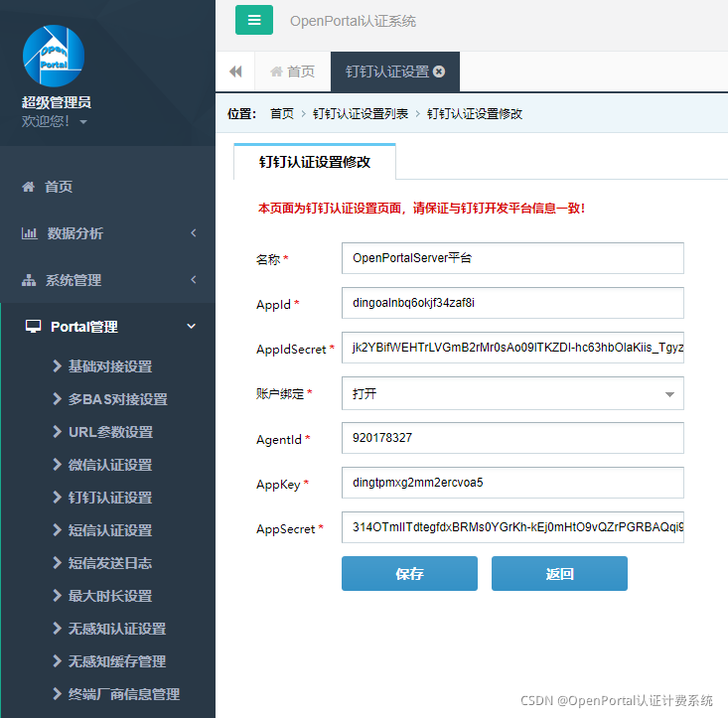Open 无感知认证设置 submenu item
728x718 pixels.
point(117,629)
